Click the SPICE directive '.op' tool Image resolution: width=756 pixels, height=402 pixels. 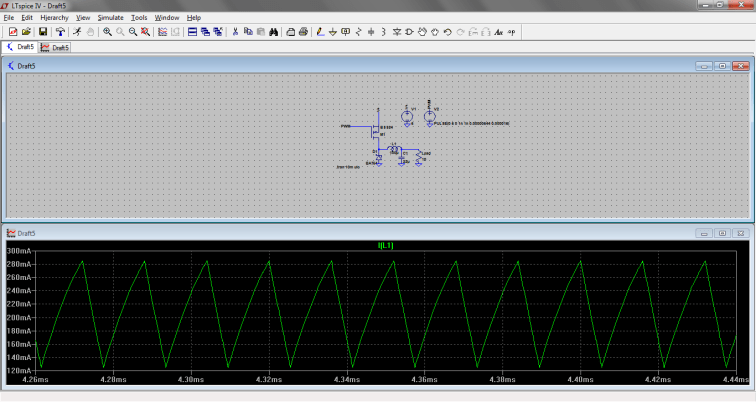[511, 32]
